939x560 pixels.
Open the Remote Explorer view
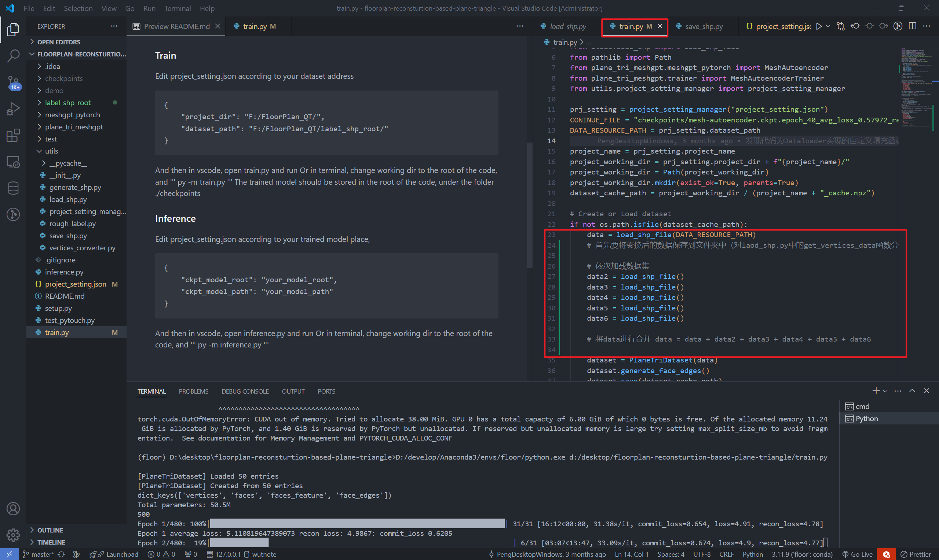13,162
